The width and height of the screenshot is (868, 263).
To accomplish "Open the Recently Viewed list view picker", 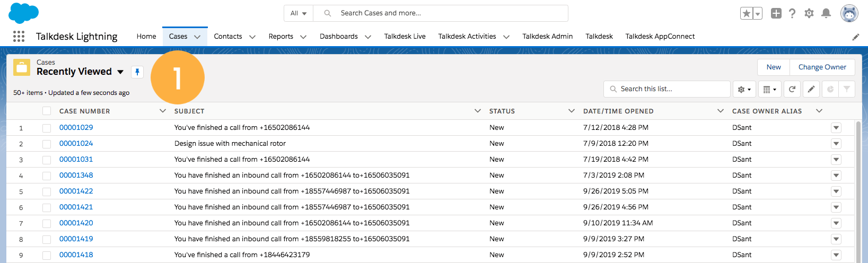I will click(x=120, y=72).
